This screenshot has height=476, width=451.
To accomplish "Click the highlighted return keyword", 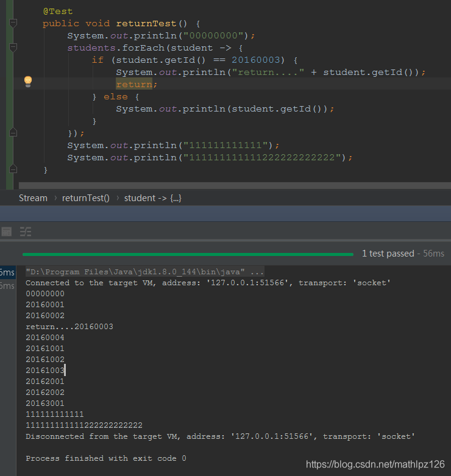I will (137, 85).
